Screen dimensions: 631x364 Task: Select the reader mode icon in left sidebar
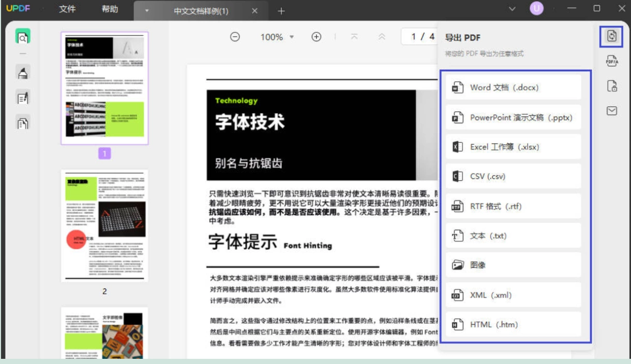(23, 37)
